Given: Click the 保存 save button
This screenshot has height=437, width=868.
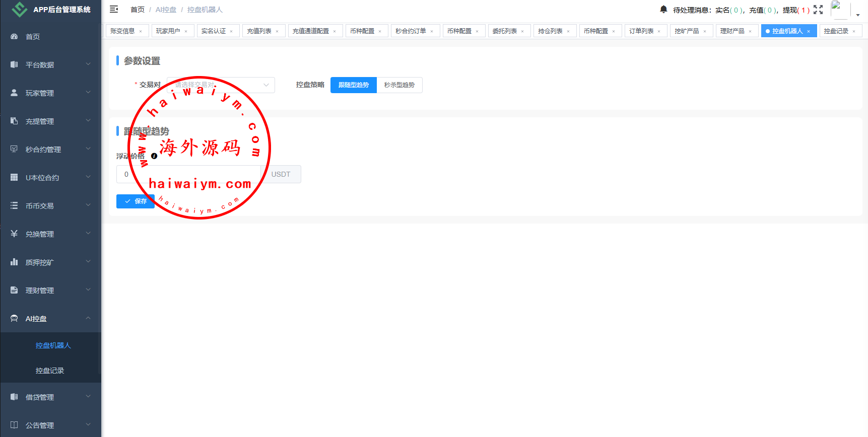Looking at the screenshot, I should [x=136, y=201].
